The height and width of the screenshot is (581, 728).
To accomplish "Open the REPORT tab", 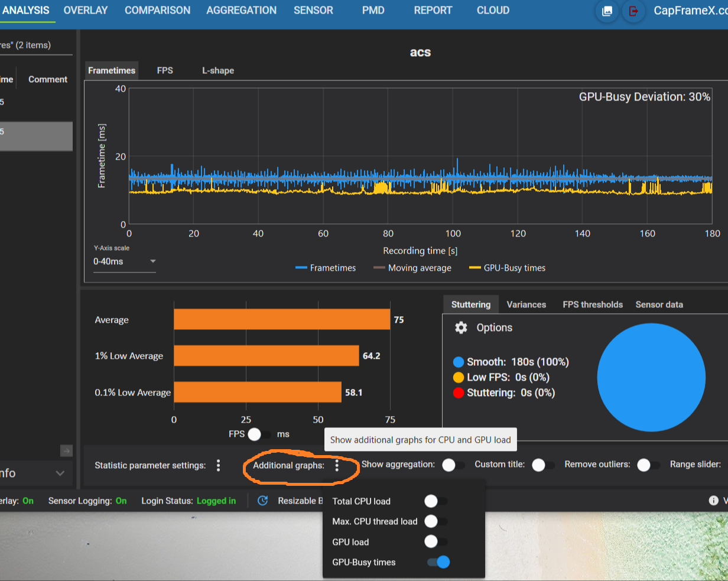I will pyautogui.click(x=433, y=10).
